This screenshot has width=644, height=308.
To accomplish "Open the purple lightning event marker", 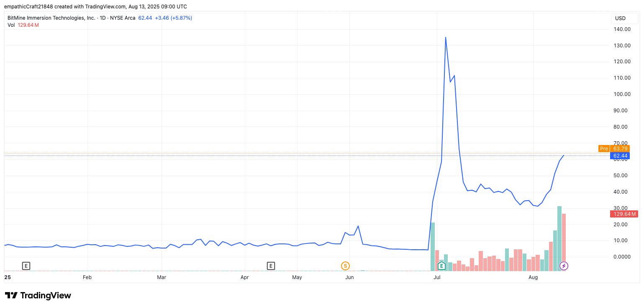I will pos(564,266).
